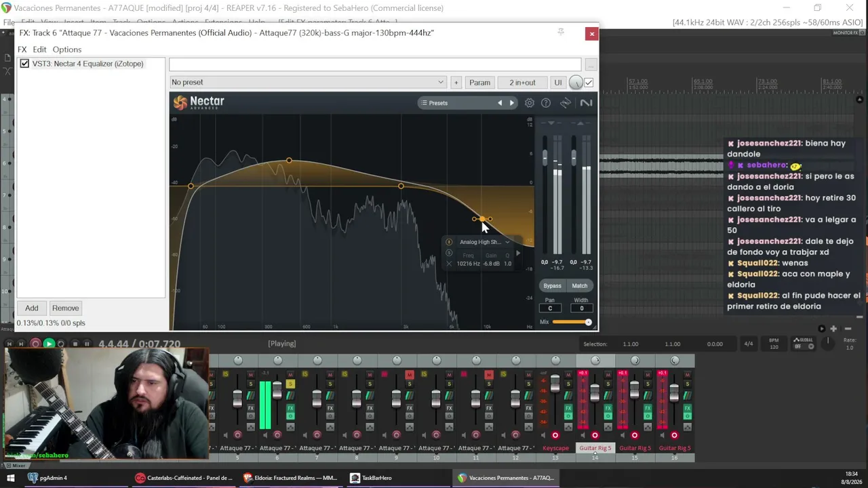The width and height of the screenshot is (868, 488).
Task: Click the BPM 120 tempo field
Action: click(x=774, y=344)
